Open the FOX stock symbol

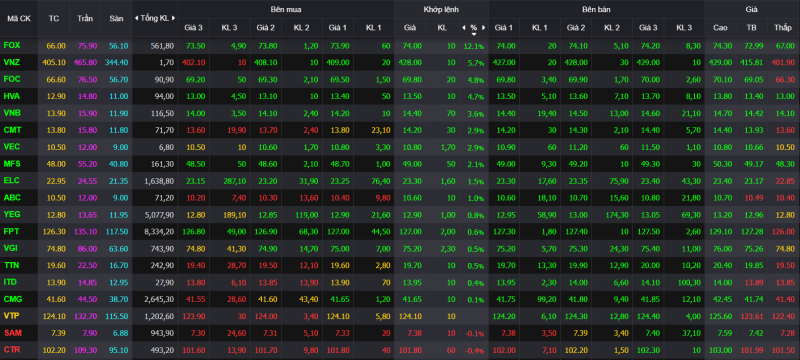click(x=12, y=45)
